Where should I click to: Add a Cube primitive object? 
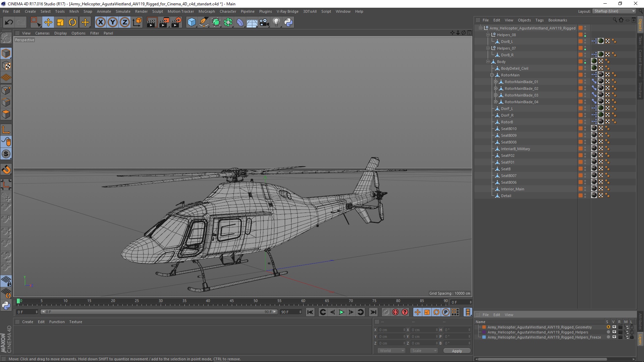192,22
